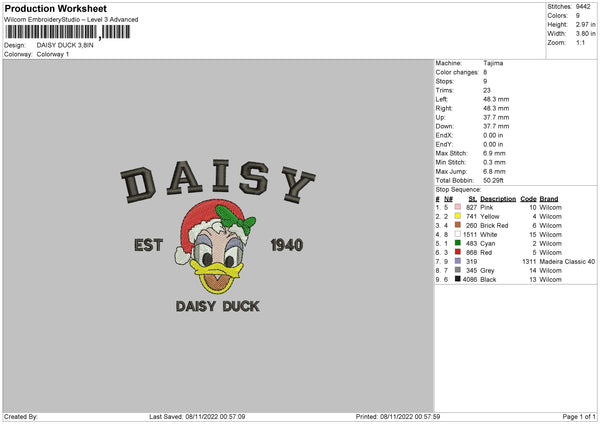Click the DAISY DUCK caption below the face
The height and width of the screenshot is (424, 600).
217,306
